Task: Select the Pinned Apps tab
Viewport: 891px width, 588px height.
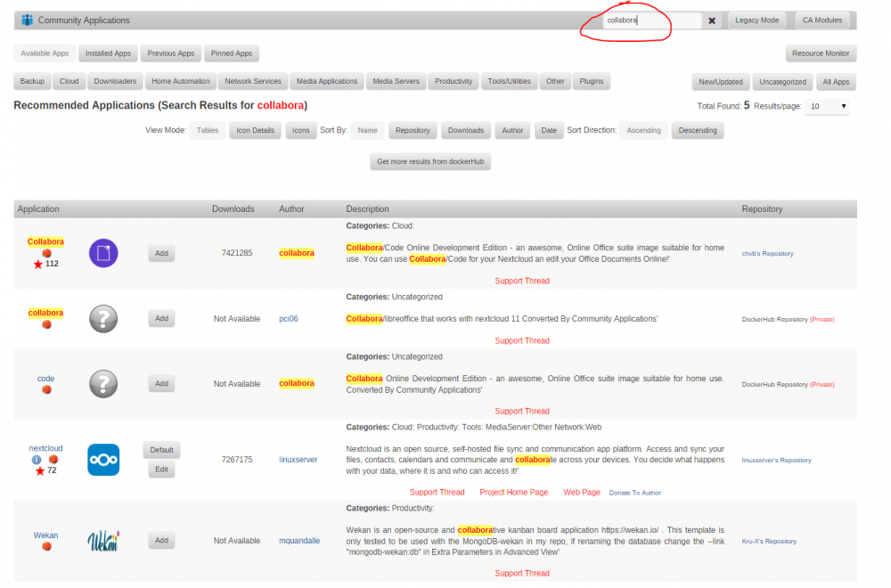Action: click(232, 53)
